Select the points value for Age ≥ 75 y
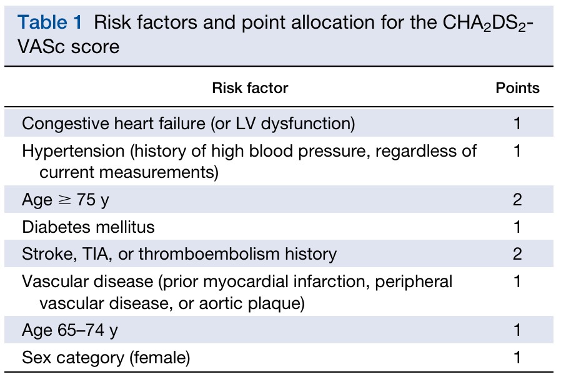Screen dimensions: 561x392 [x=517, y=199]
